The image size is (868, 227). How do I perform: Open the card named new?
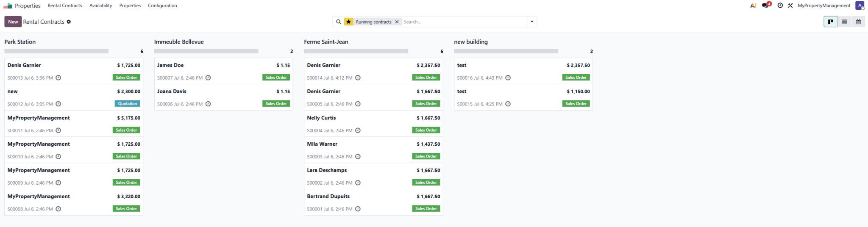[x=74, y=97]
